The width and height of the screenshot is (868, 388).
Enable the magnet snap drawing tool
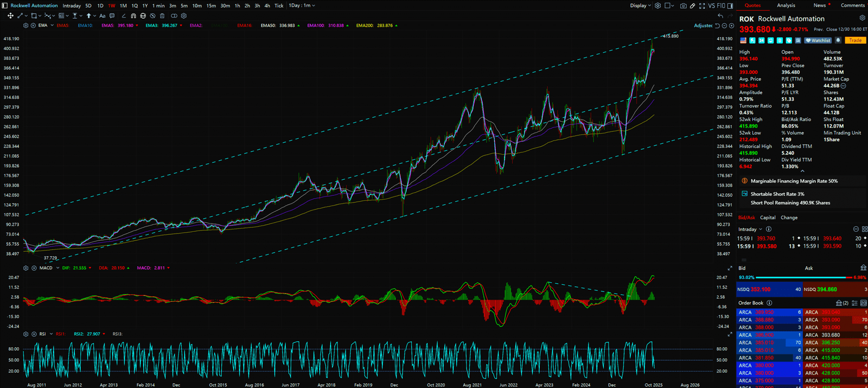pyautogui.click(x=133, y=16)
